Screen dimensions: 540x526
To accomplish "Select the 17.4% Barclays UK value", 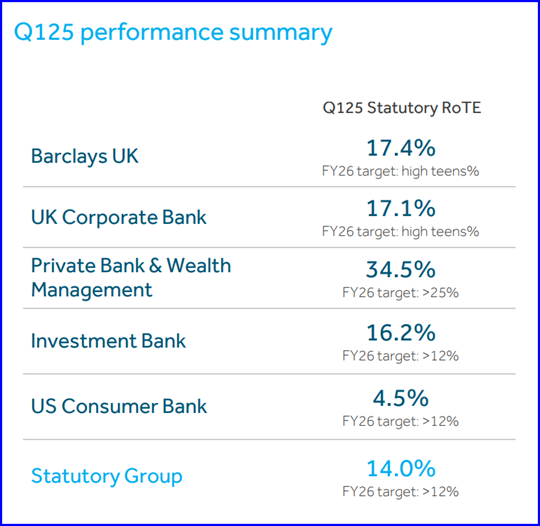I will click(401, 148).
